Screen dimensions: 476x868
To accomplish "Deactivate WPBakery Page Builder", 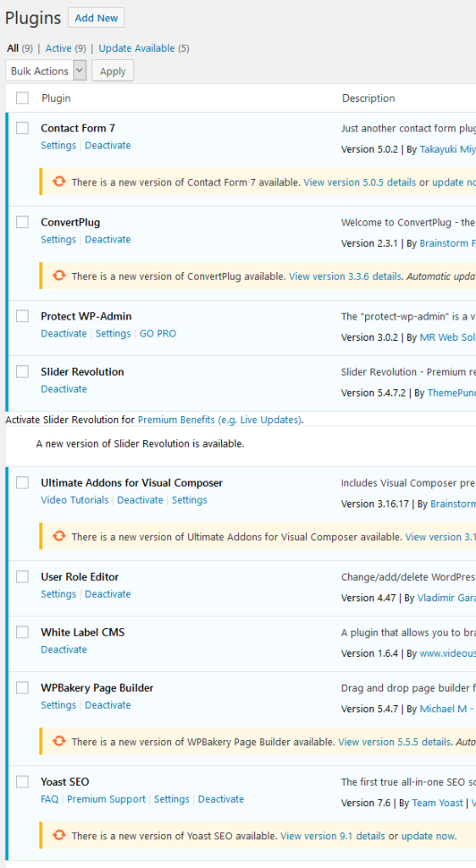I will (x=108, y=704).
